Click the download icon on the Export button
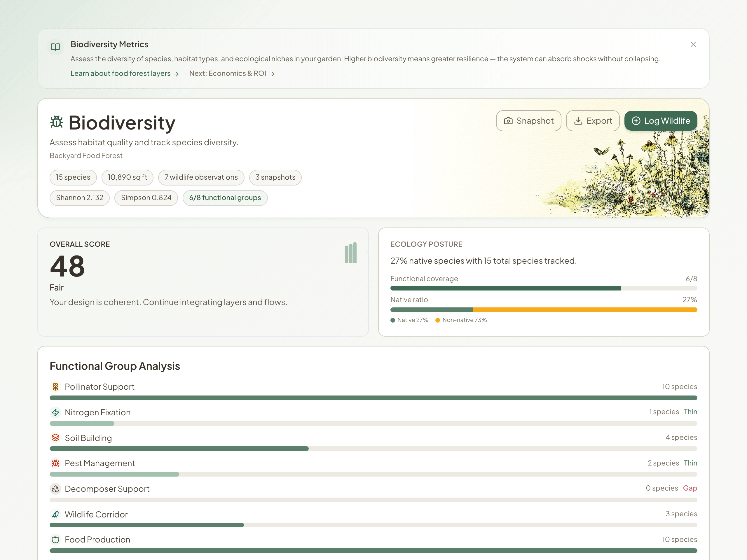 [578, 121]
